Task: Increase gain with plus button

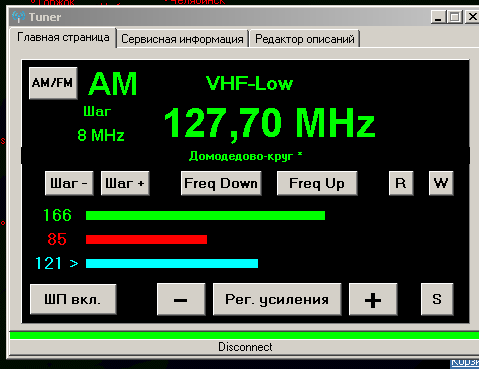Action: (x=373, y=299)
